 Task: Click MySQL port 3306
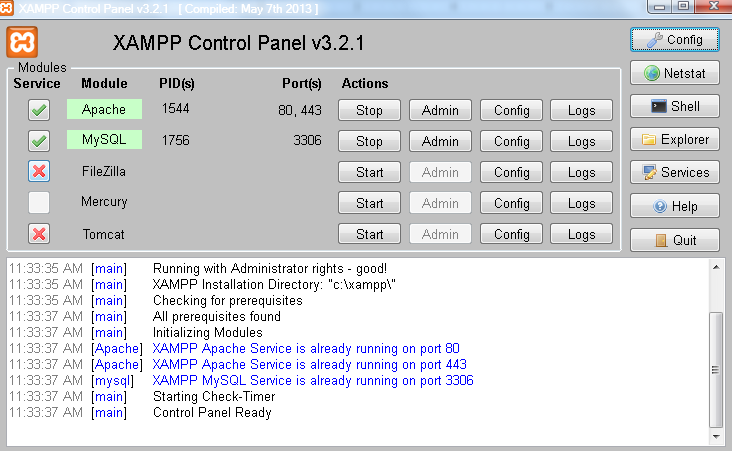tap(307, 140)
